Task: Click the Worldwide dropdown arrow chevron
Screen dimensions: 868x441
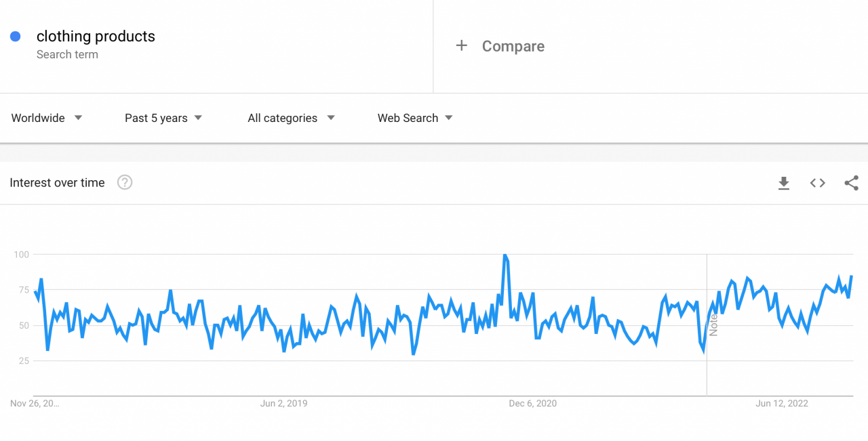Action: point(78,118)
